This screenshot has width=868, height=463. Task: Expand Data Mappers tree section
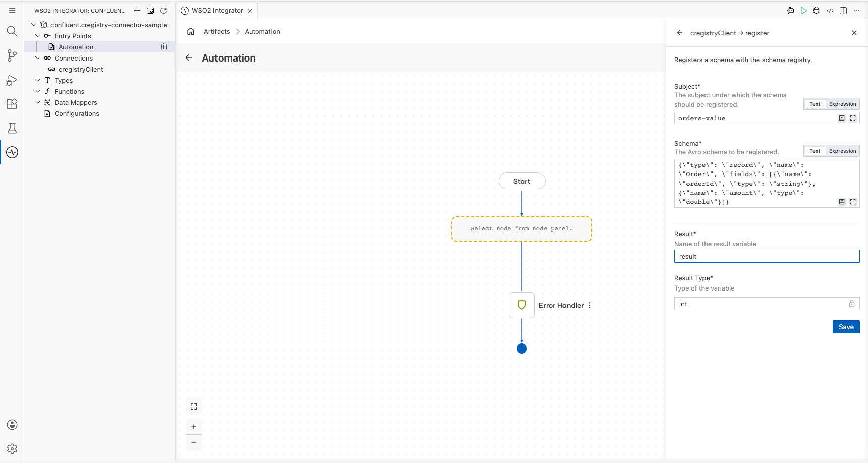[x=38, y=102]
